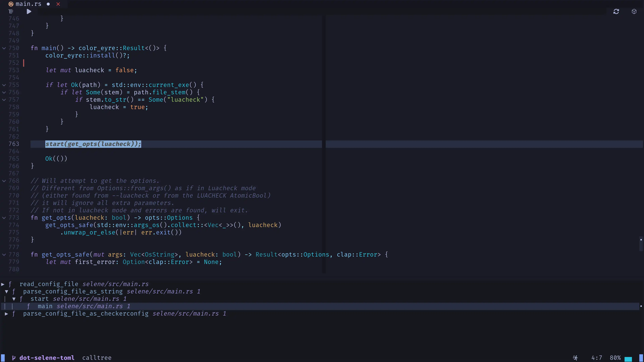644x362 pixels.
Task: Click the std::env::current_exe() call on line 755
Action: [x=154, y=85]
